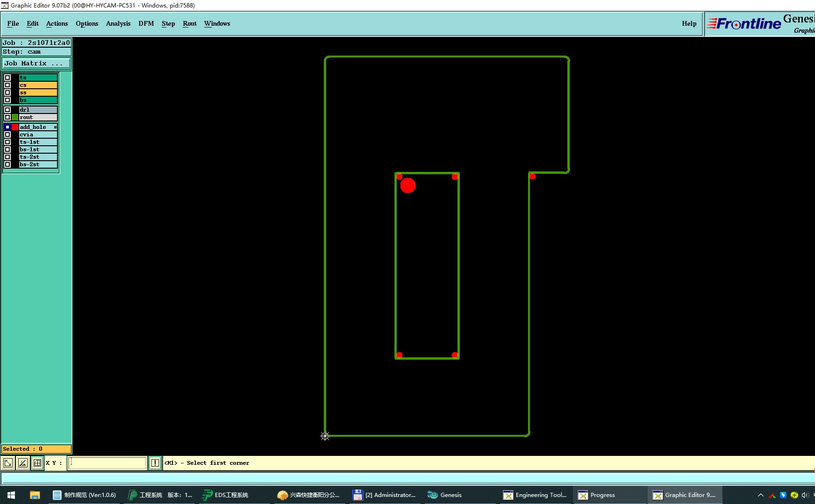Open the Help menu

point(689,23)
